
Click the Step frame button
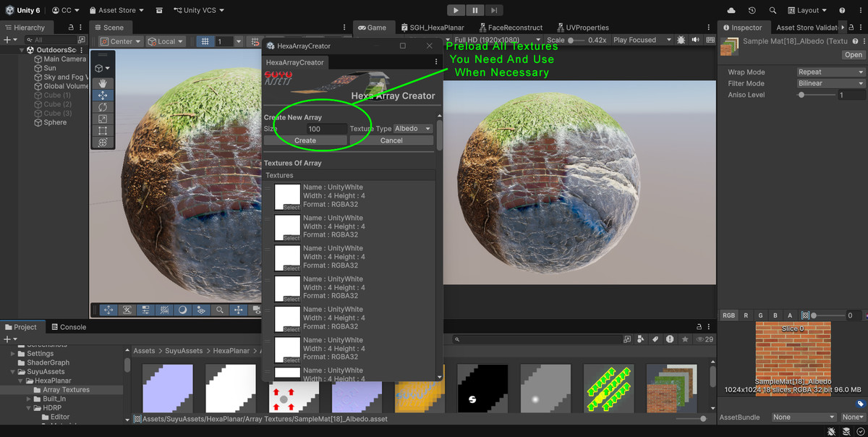pos(493,10)
